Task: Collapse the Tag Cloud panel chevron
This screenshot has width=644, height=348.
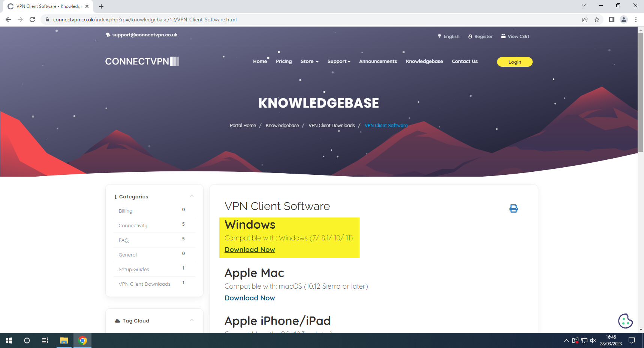Action: click(x=192, y=320)
